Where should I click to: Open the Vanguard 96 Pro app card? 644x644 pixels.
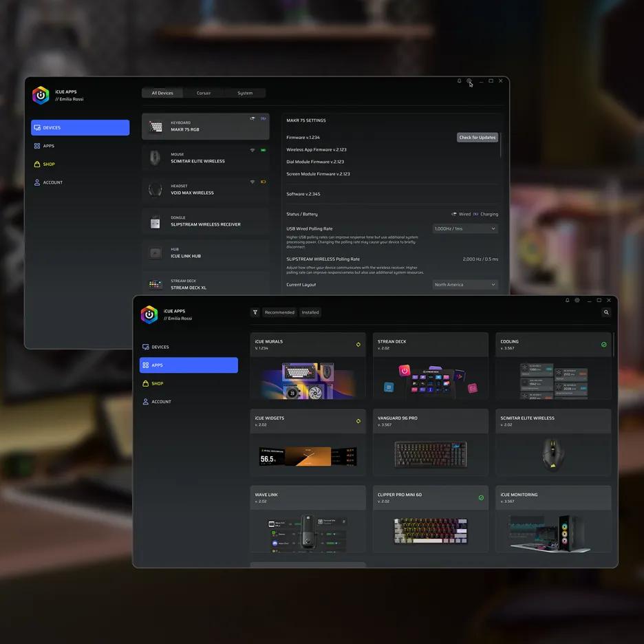pos(431,442)
